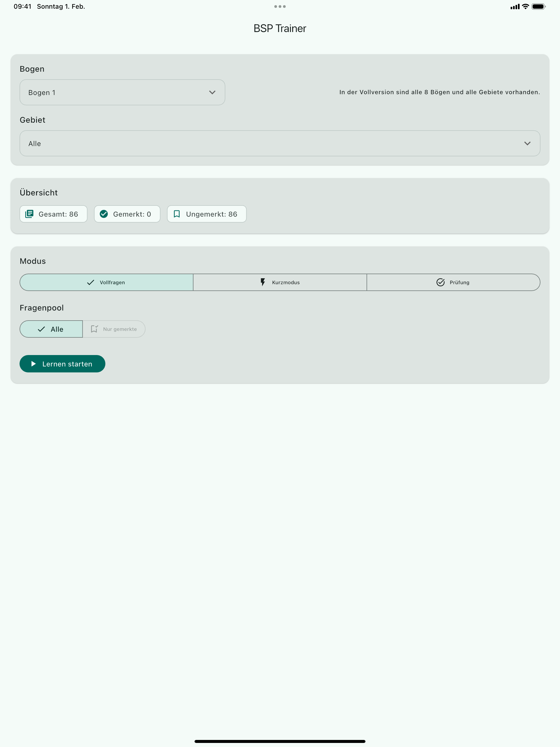Click the Gesamt: 86 chip
Image resolution: width=560 pixels, height=747 pixels.
click(x=53, y=214)
